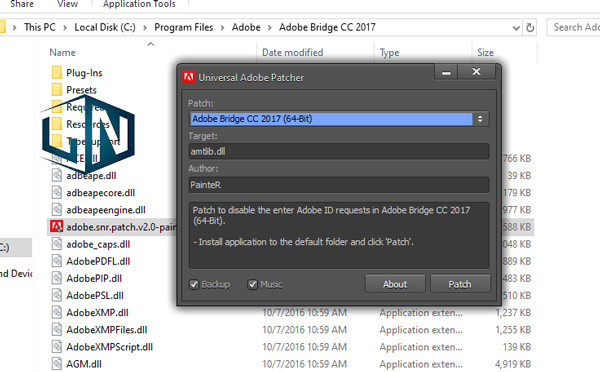Click the 139 KB size cell
This screenshot has height=372, width=600.
point(517,347)
